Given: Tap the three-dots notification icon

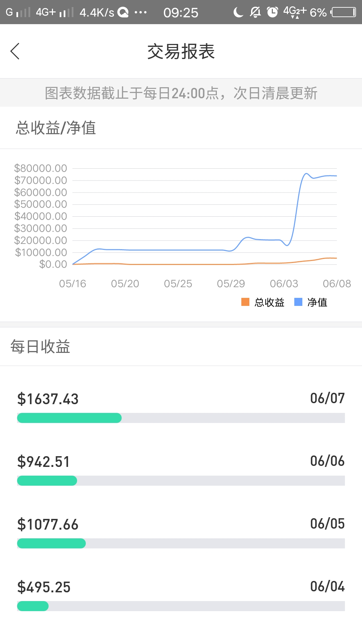Looking at the screenshot, I should 140,12.
